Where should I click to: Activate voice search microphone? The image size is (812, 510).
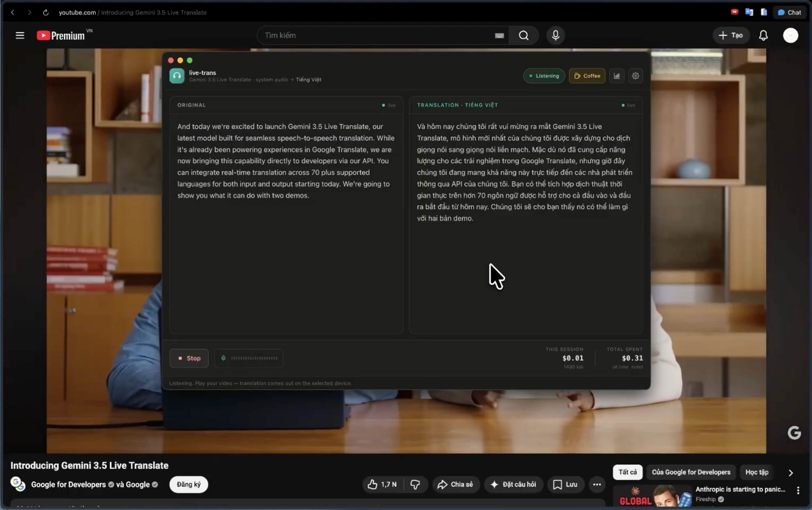pyautogui.click(x=555, y=35)
